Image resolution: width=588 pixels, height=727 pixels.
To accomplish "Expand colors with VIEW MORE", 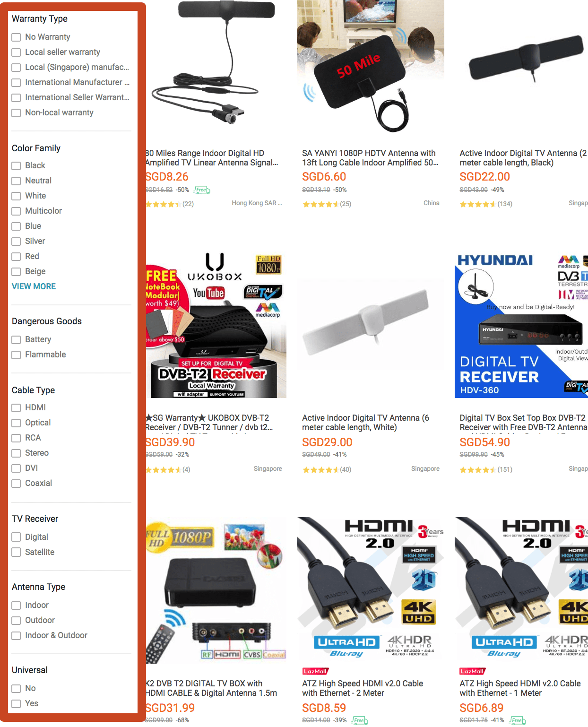I will [x=34, y=286].
